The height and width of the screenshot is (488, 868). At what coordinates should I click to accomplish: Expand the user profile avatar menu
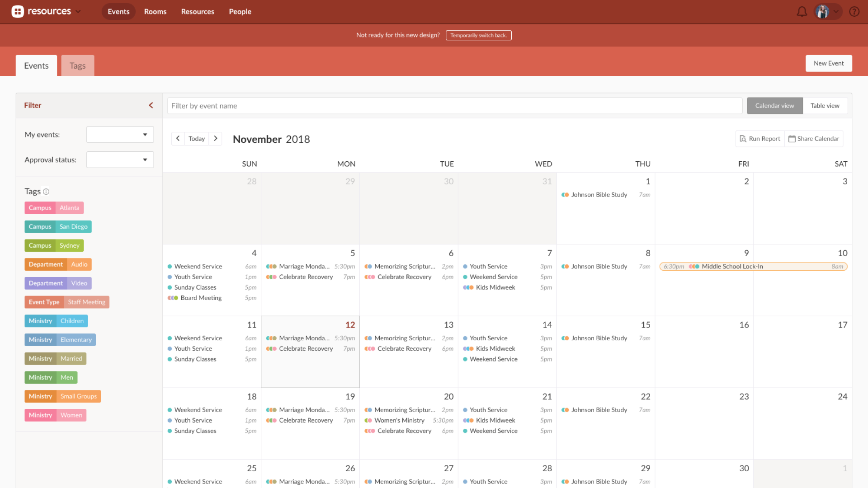(826, 11)
